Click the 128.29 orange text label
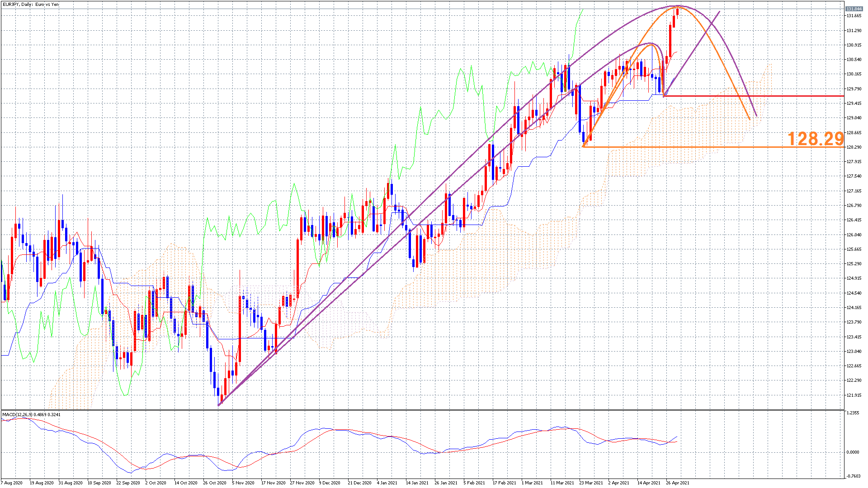 pyautogui.click(x=815, y=139)
